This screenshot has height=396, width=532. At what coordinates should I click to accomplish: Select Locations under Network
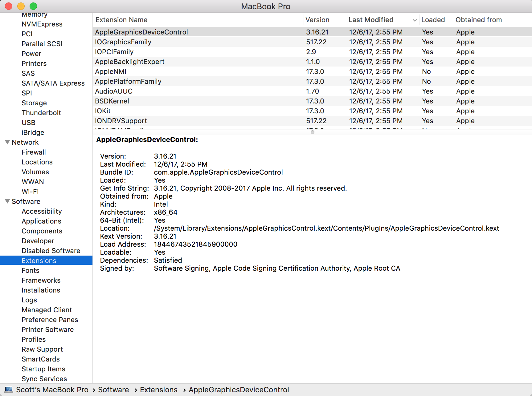[37, 162]
